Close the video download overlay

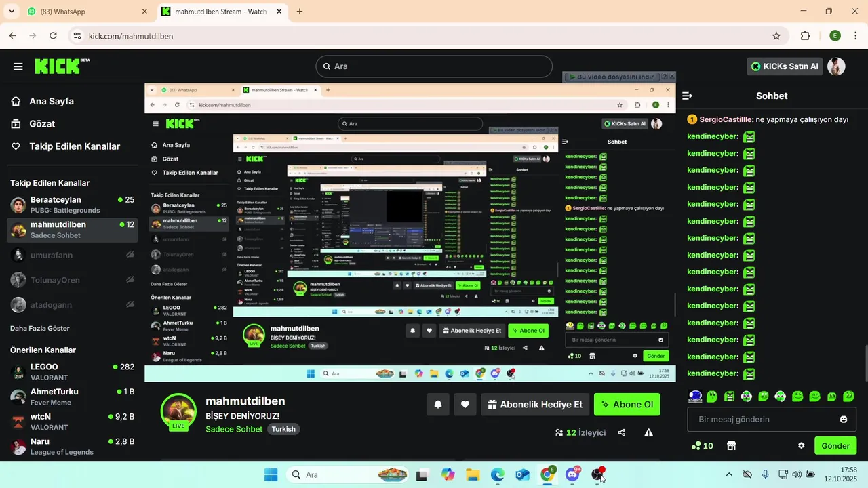[672, 77]
